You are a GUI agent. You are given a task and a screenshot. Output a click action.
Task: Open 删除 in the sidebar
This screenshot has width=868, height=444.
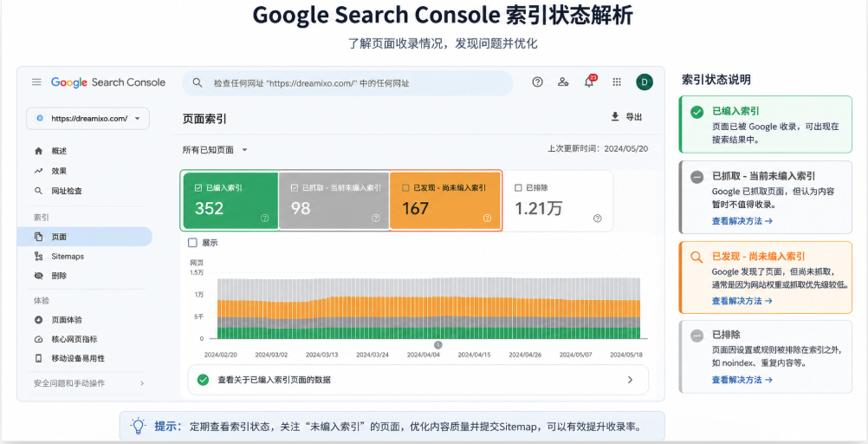pyautogui.click(x=59, y=276)
